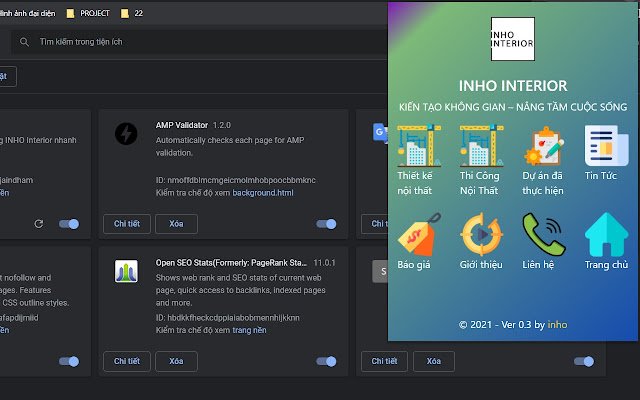Image resolution: width=640 pixels, height=400 pixels.
Task: Open the Trang chủ house icon
Action: point(607,234)
